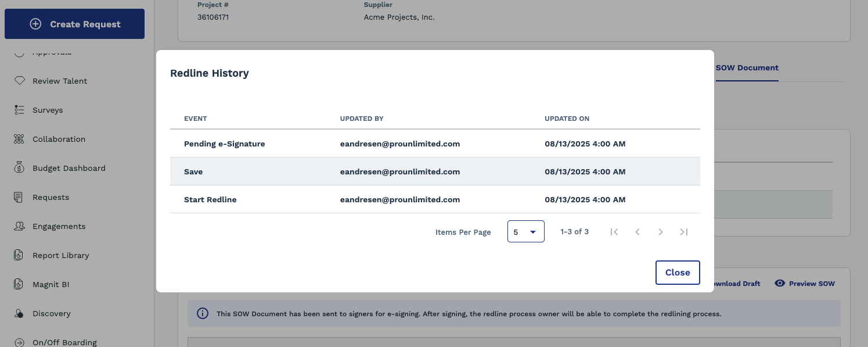The width and height of the screenshot is (868, 347).
Task: Close the Redline History dialog
Action: [677, 273]
